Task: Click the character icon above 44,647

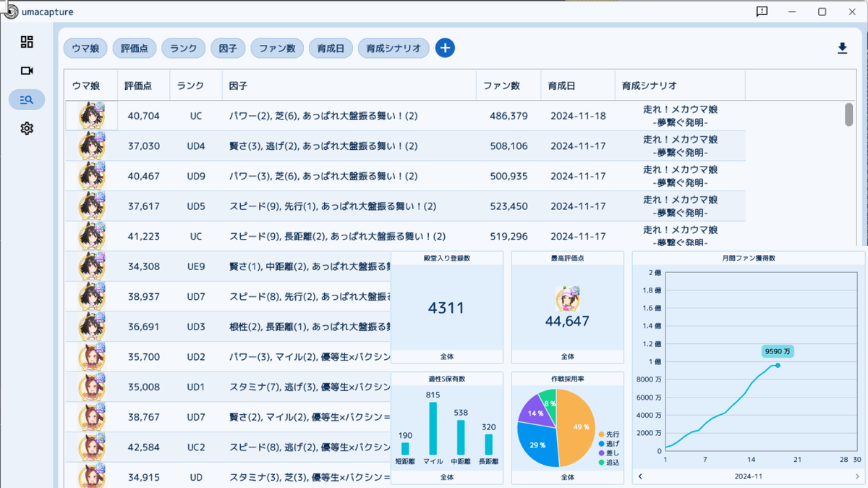Action: point(568,299)
